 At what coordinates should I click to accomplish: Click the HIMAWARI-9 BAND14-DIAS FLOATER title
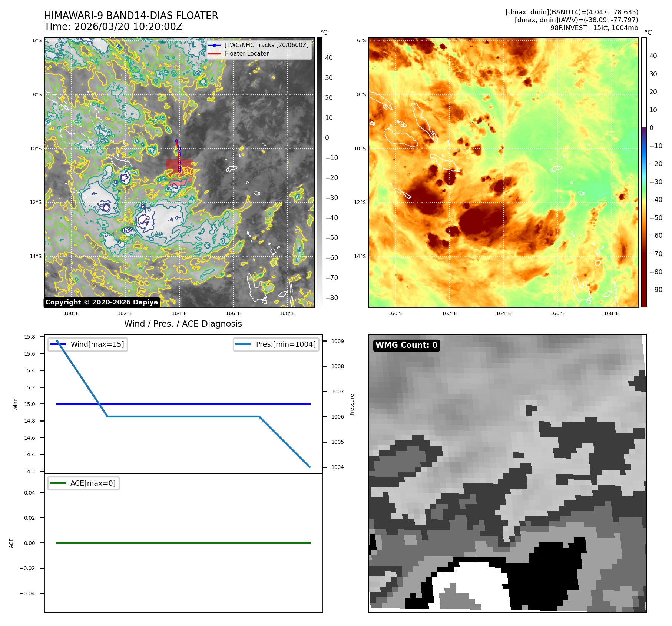(x=131, y=16)
